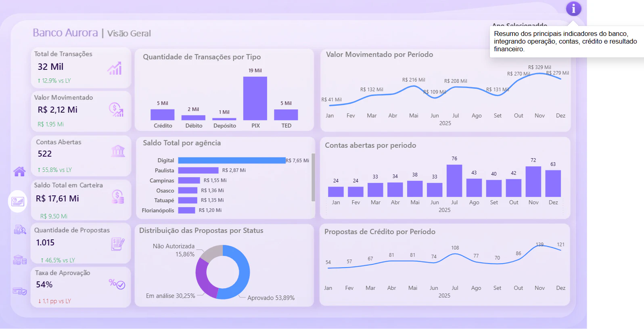Click the 'Contas abertas por periodo' chart title
The image size is (644, 329).
[x=370, y=145]
